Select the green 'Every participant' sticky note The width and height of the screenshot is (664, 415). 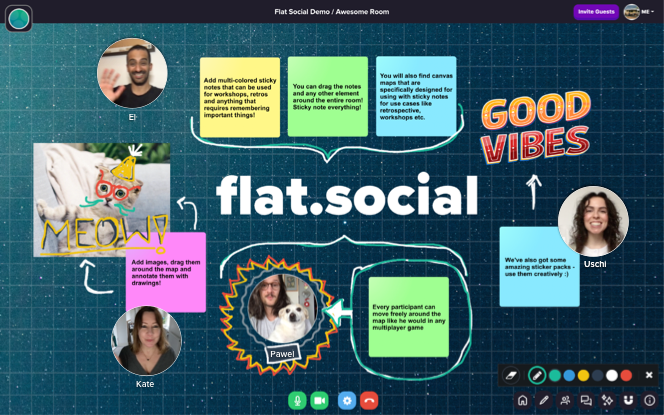pos(409,317)
